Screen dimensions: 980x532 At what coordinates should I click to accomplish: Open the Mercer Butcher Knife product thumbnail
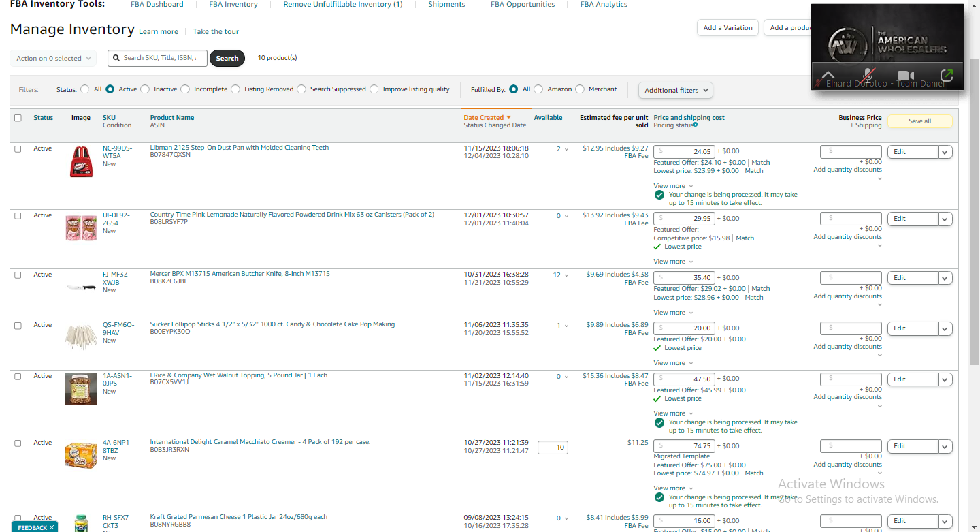[x=82, y=287]
